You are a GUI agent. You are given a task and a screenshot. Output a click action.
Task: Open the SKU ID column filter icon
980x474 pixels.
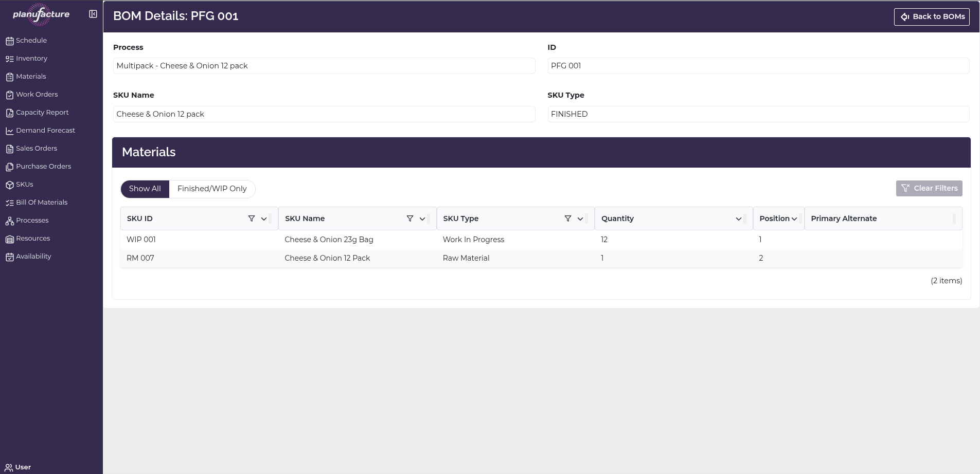252,218
